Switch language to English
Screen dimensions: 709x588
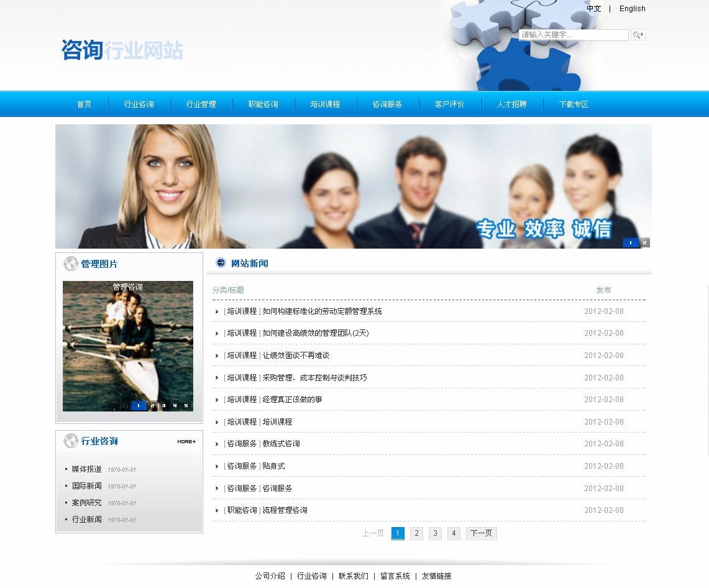632,9
